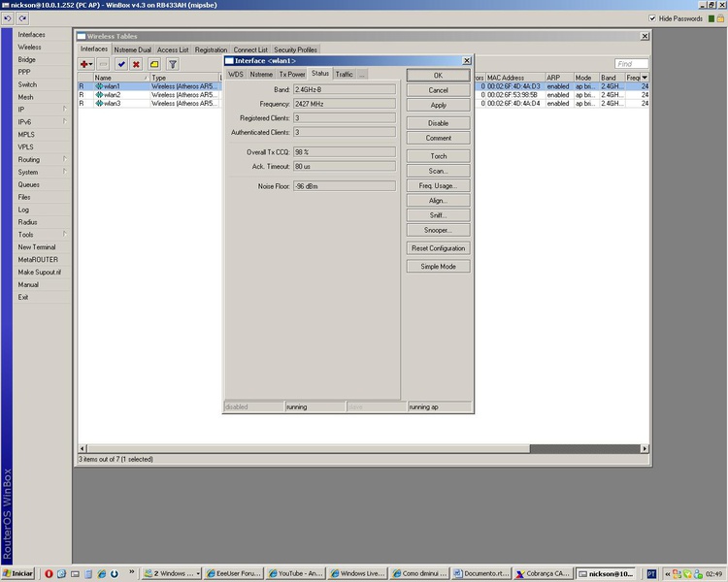Image resolution: width=728 pixels, height=582 pixels.
Task: Click the Freq. Usage... button
Action: (x=438, y=185)
